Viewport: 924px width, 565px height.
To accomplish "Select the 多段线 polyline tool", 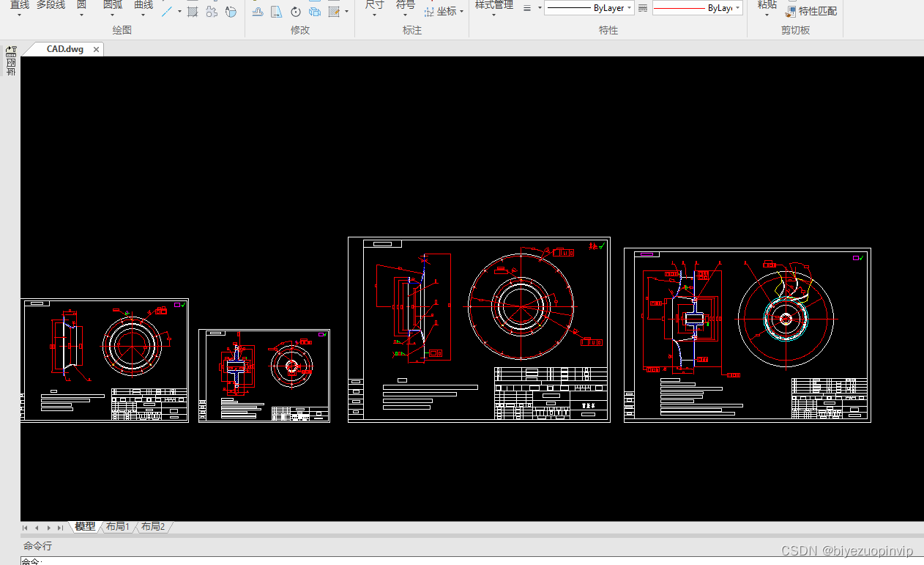I will pyautogui.click(x=51, y=4).
